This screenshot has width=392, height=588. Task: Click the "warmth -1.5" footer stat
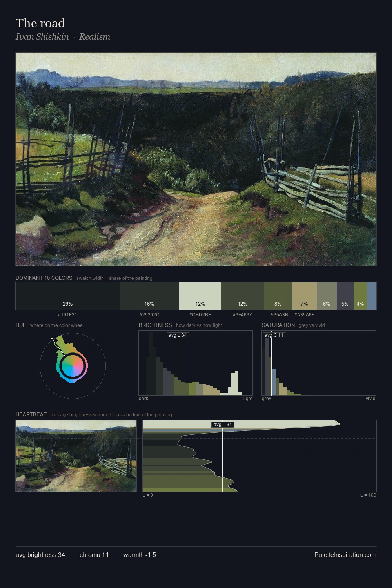click(x=140, y=555)
